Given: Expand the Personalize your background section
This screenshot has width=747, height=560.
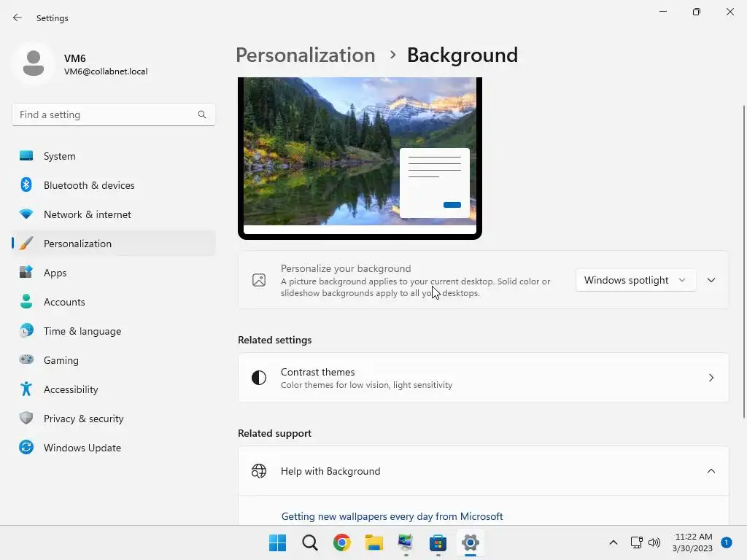Looking at the screenshot, I should tap(711, 281).
